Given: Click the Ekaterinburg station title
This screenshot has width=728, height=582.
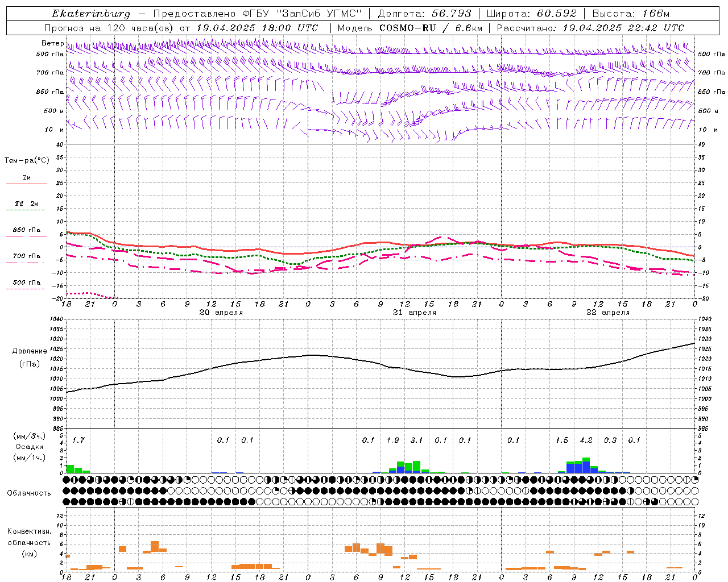Looking at the screenshot, I should point(91,14).
